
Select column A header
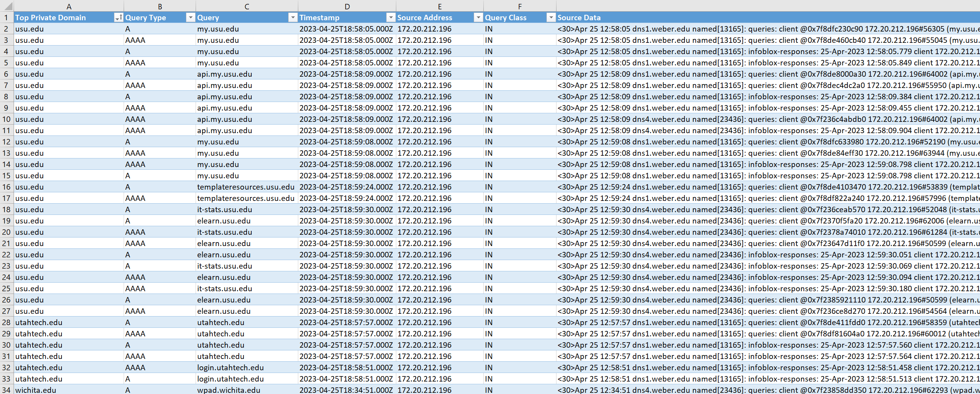69,6
